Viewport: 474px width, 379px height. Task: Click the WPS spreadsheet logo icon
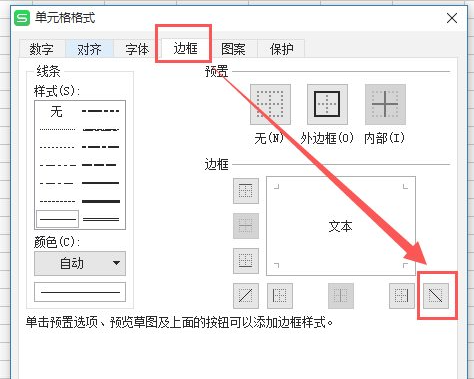tap(22, 18)
